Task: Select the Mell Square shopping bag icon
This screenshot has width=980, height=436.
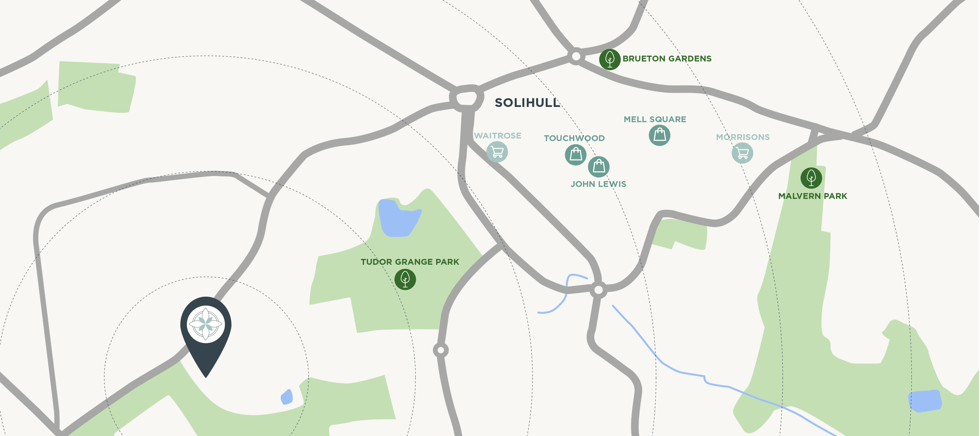Action: click(659, 135)
